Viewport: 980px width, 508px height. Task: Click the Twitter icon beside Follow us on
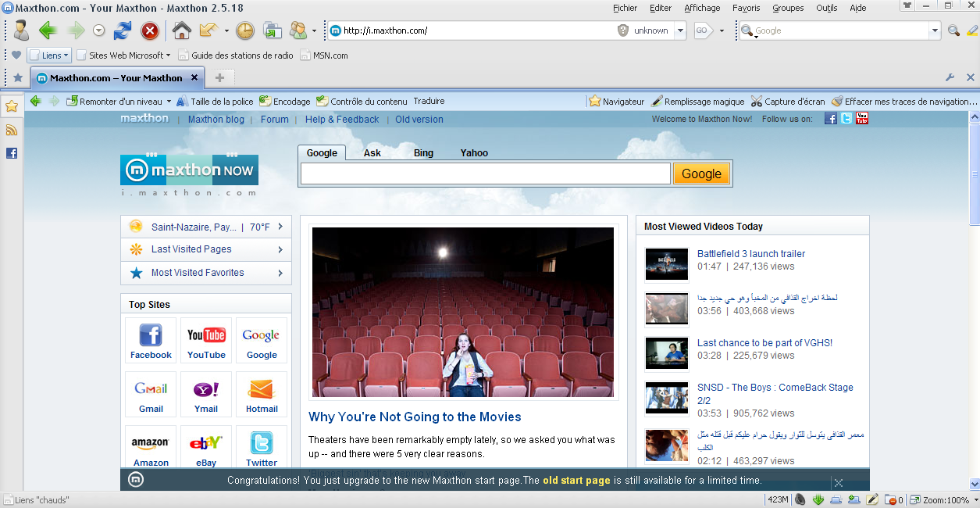point(846,119)
